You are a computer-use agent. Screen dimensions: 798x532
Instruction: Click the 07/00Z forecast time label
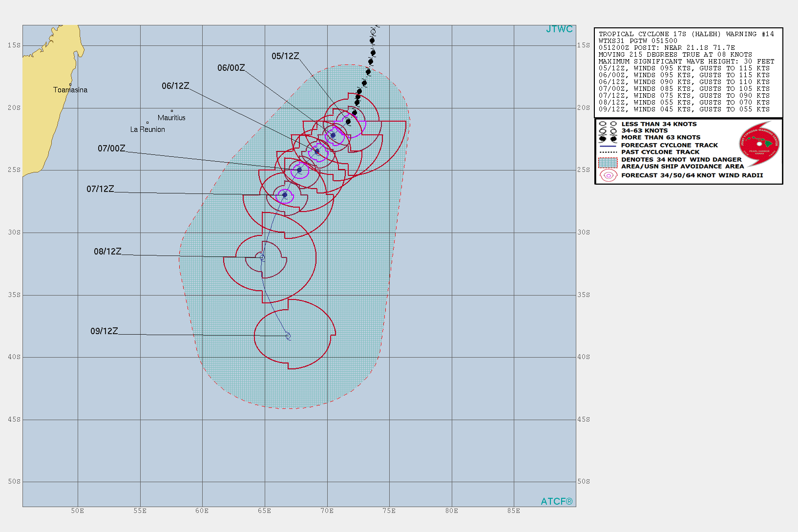[111, 149]
